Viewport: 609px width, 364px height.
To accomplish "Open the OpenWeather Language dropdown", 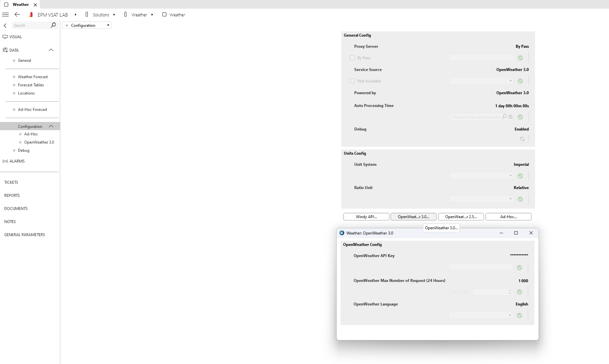I will tap(481, 315).
